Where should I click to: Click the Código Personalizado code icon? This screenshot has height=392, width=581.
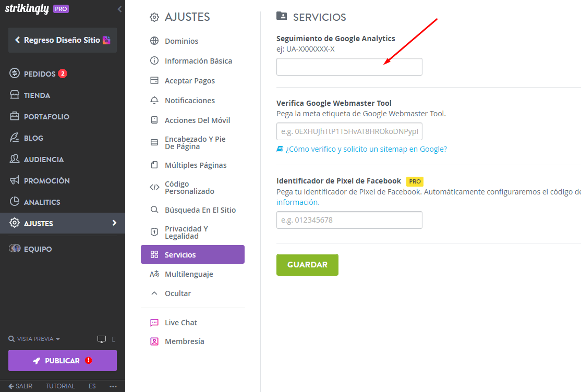click(154, 187)
